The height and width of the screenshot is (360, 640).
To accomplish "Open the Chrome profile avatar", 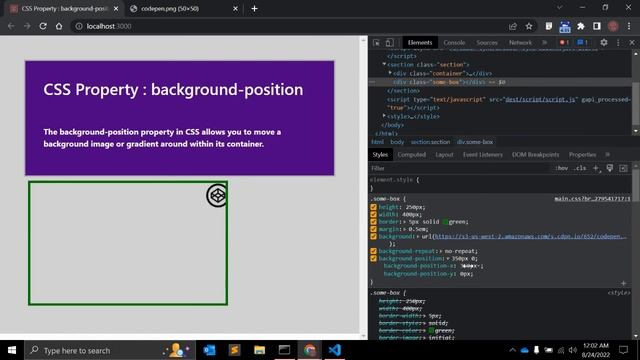I will (613, 26).
